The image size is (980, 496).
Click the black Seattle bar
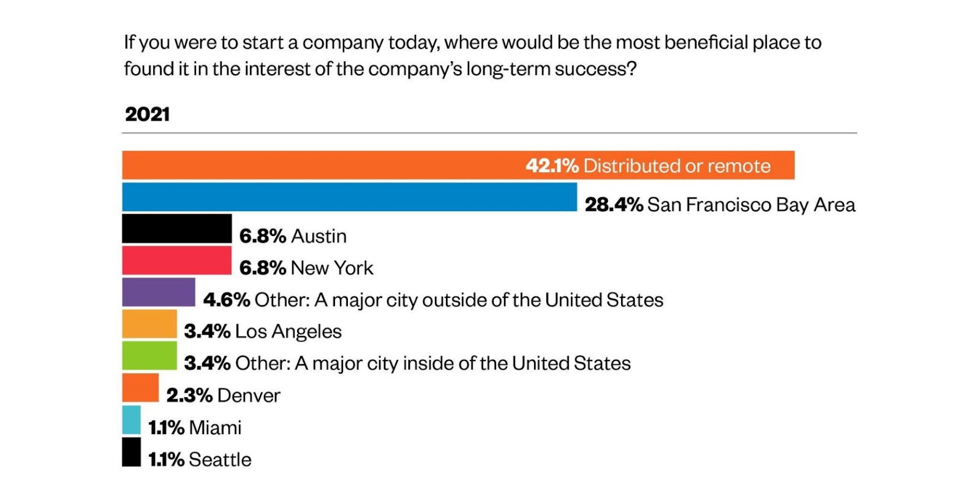(132, 452)
